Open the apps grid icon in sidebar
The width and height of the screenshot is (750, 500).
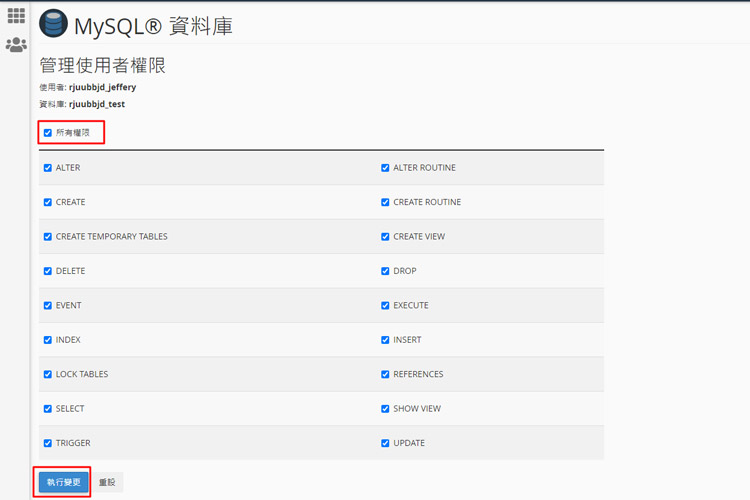point(16,15)
